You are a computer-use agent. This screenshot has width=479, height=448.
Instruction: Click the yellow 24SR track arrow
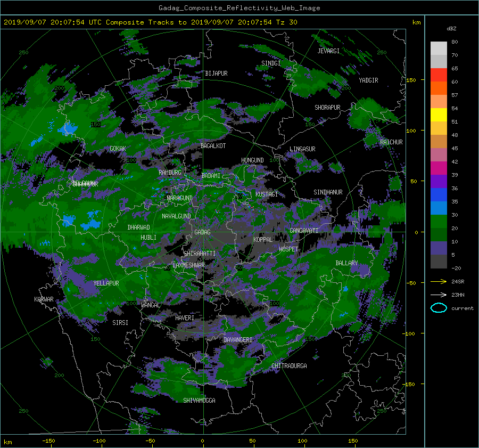tap(439, 281)
